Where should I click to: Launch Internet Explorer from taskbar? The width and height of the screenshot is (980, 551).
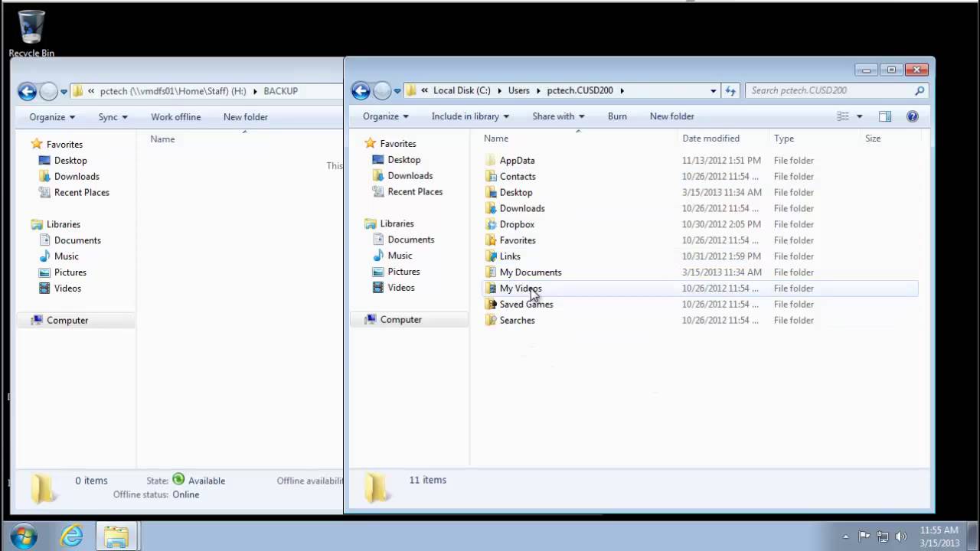click(72, 536)
